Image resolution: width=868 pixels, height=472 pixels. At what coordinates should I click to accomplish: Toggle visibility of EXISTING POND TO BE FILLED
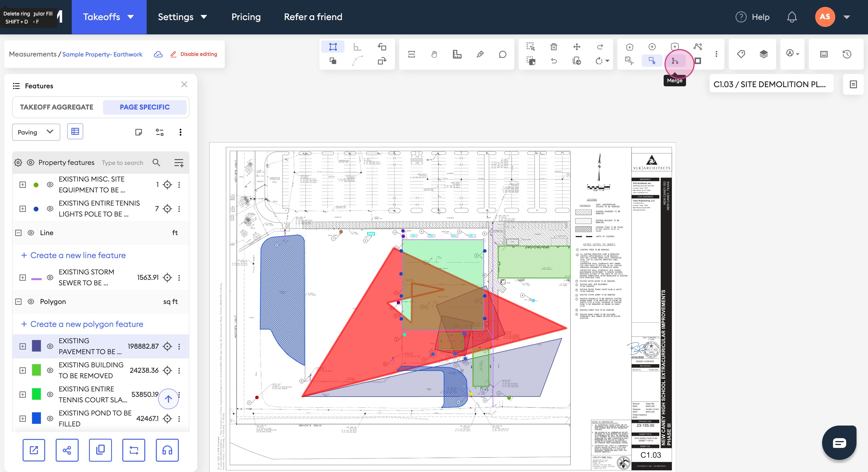50,418
